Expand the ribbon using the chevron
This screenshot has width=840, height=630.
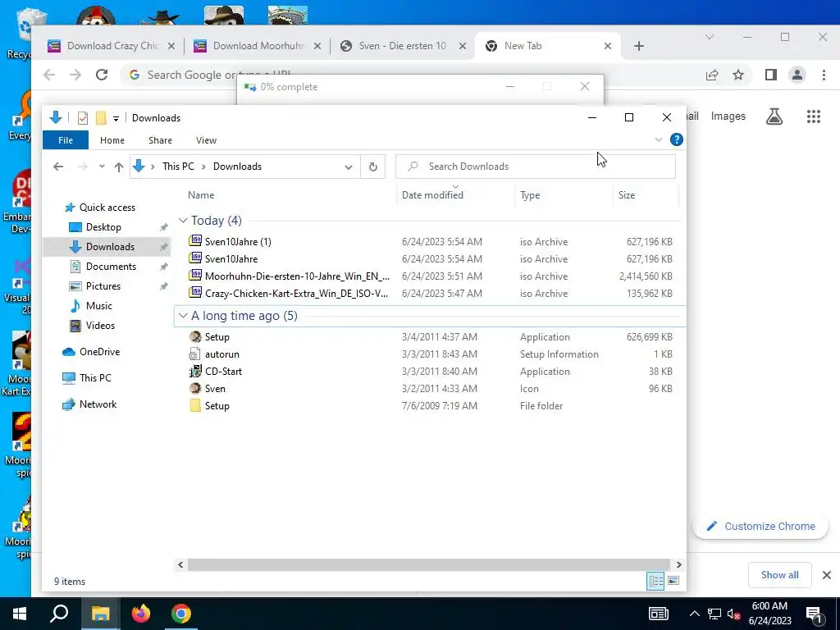659,139
